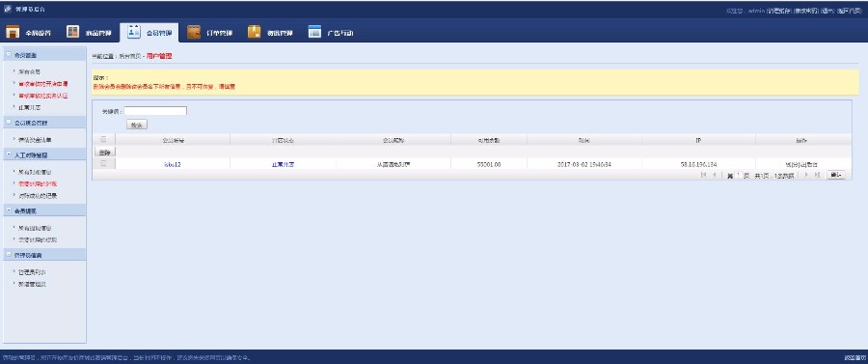The width and height of the screenshot is (868, 364).
Task: Open the first red item in the top sidebar section
Action: 43,84
